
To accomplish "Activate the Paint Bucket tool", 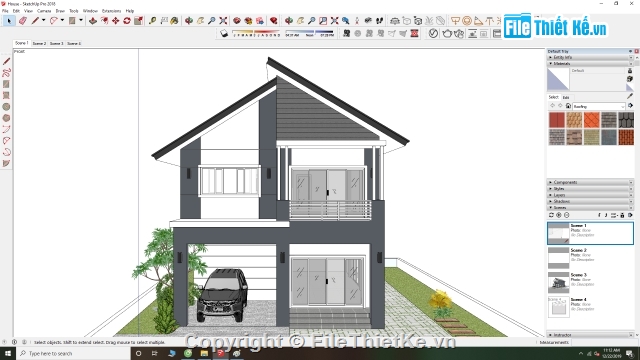I will 174,20.
